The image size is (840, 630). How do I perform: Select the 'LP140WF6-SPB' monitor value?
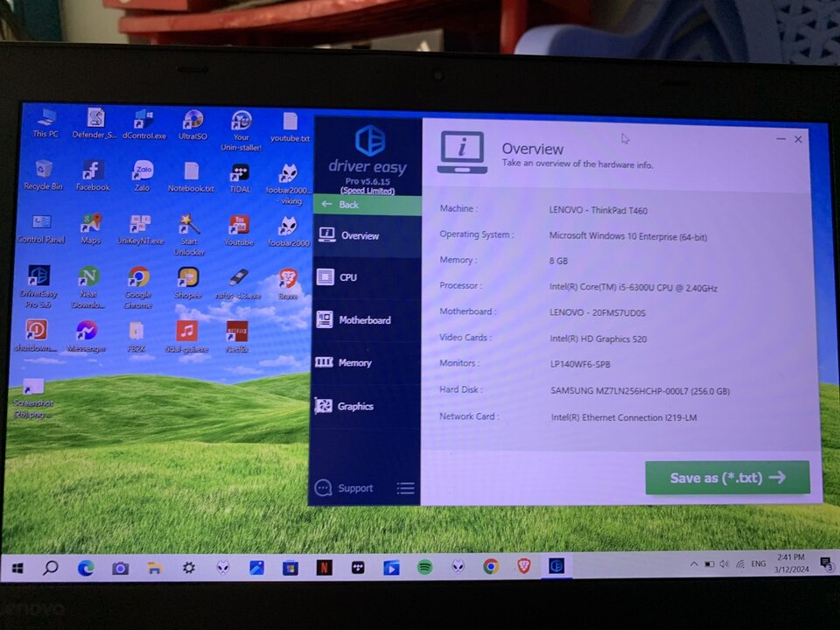(x=580, y=364)
